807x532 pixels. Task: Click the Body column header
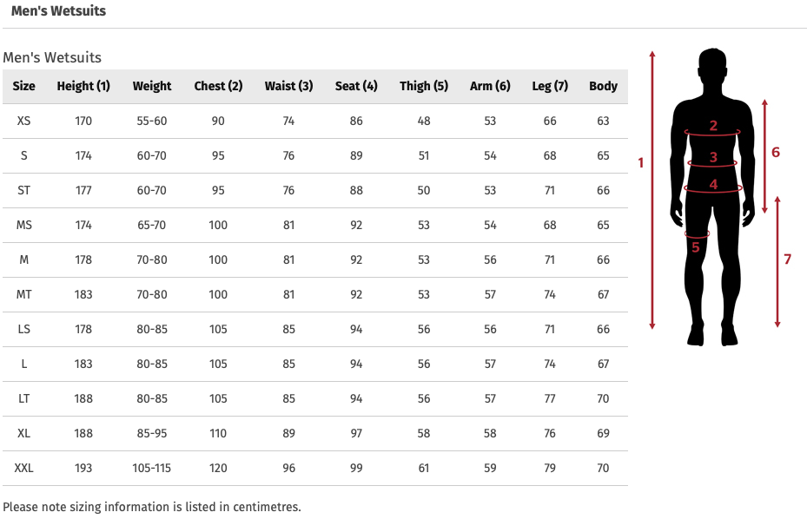click(x=603, y=86)
